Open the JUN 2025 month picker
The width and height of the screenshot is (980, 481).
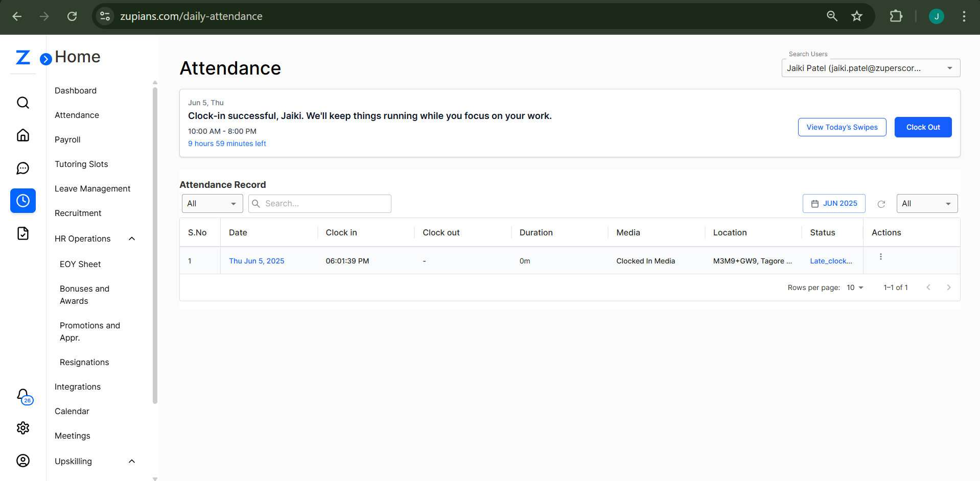click(833, 203)
